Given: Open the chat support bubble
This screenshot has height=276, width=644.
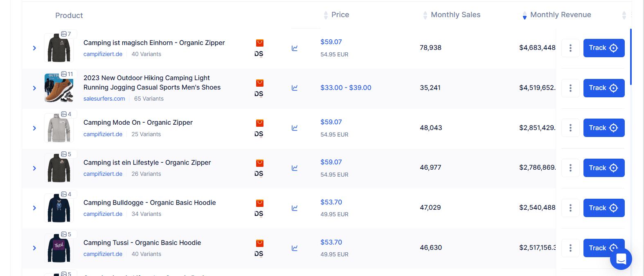Looking at the screenshot, I should coord(621,259).
